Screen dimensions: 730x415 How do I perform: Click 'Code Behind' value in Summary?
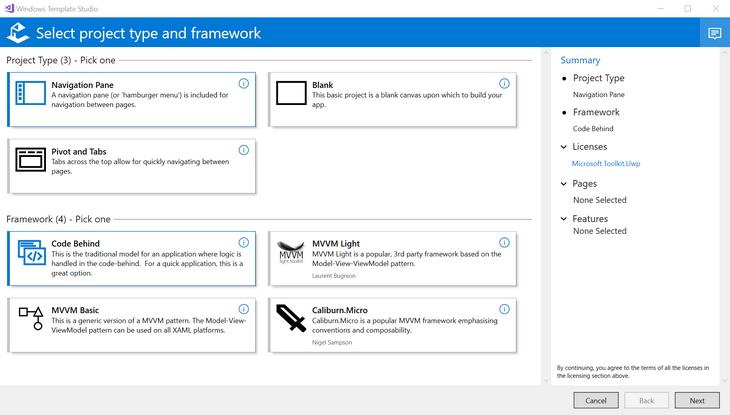coord(593,129)
